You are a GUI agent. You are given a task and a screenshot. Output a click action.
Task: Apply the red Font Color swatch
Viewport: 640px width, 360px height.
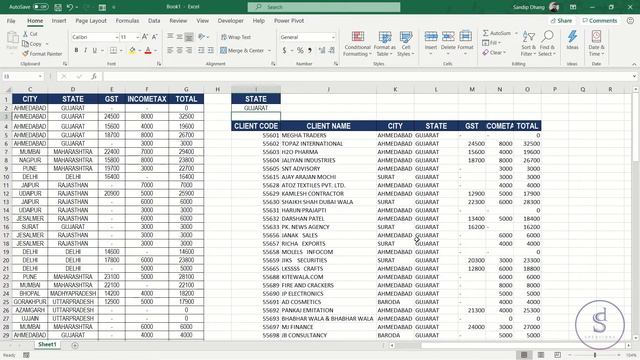point(148,50)
